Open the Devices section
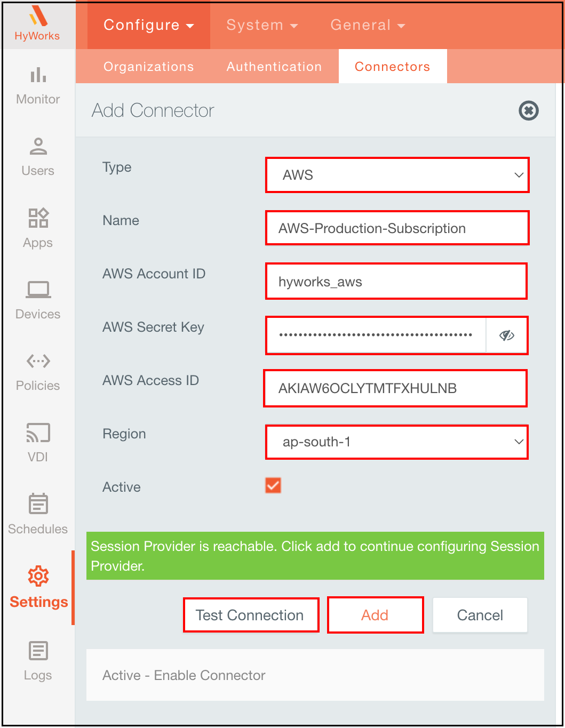565x728 pixels. (38, 300)
